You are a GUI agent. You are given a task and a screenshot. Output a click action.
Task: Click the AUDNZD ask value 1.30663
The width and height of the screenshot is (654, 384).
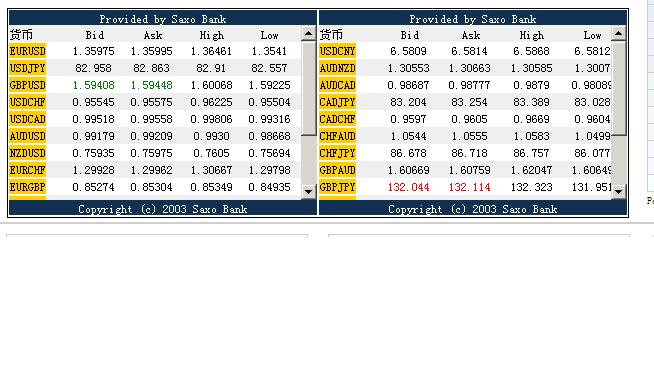pyautogui.click(x=469, y=68)
